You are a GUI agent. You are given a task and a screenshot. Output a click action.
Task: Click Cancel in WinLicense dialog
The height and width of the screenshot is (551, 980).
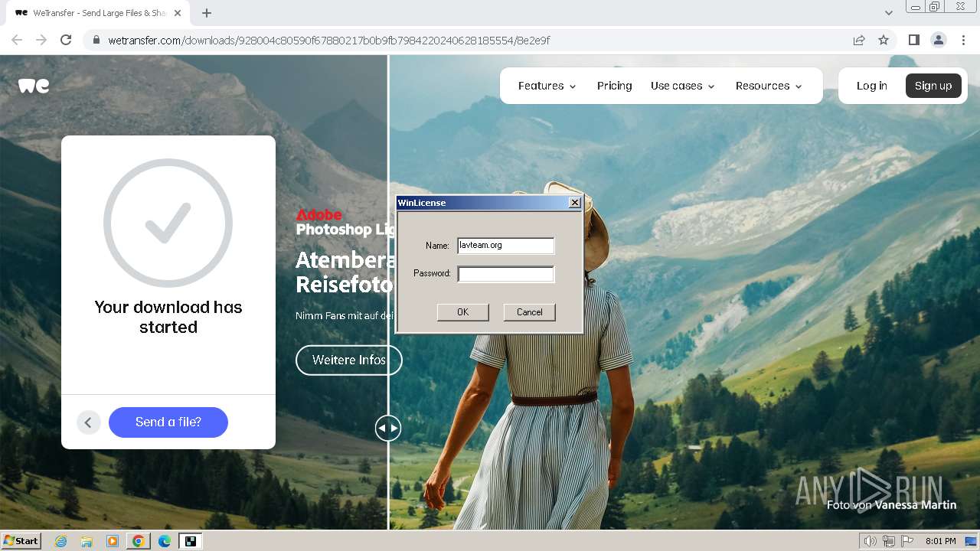529,312
